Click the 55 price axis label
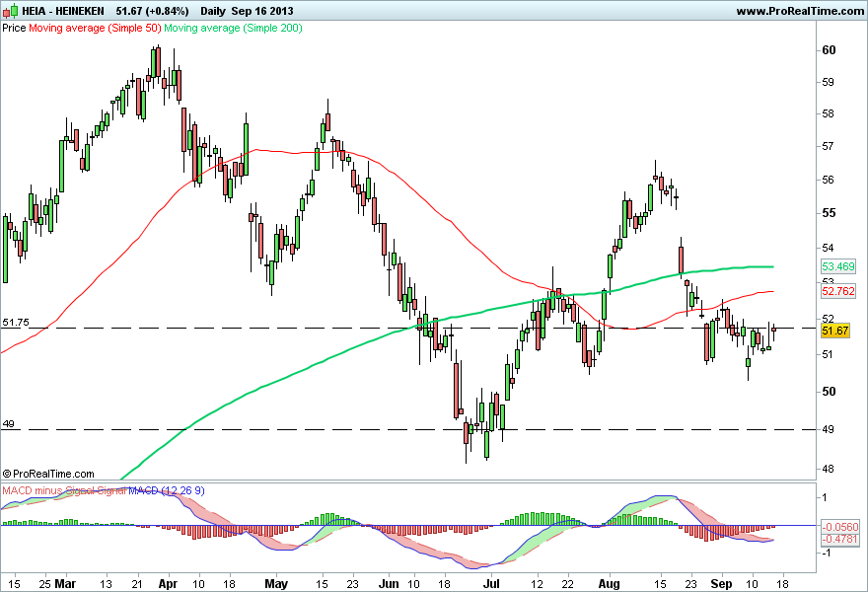Viewport: 868px width, 592px height. 829,213
